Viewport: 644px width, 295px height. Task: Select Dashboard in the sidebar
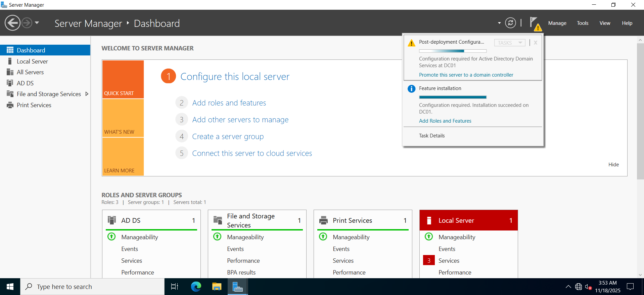(x=45, y=50)
